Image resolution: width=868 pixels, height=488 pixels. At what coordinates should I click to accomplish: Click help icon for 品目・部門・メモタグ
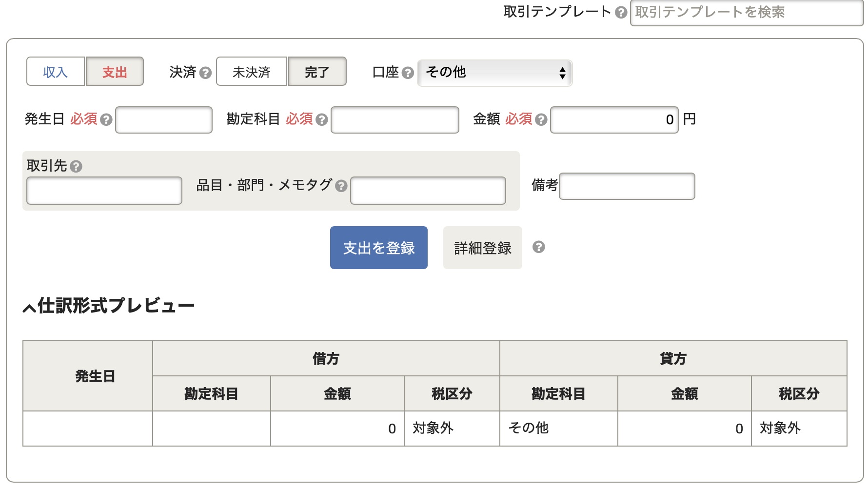click(341, 186)
